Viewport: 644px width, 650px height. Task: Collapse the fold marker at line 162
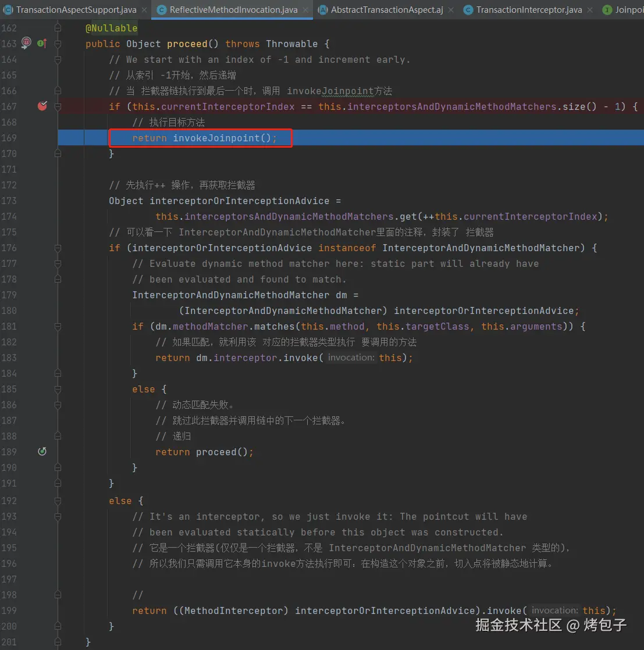pos(58,28)
